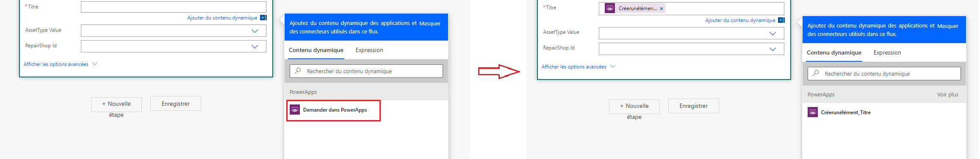Click 'Ajouter du contenu dynamique' link in right flow
This screenshot has height=159, width=980.
tap(740, 20)
